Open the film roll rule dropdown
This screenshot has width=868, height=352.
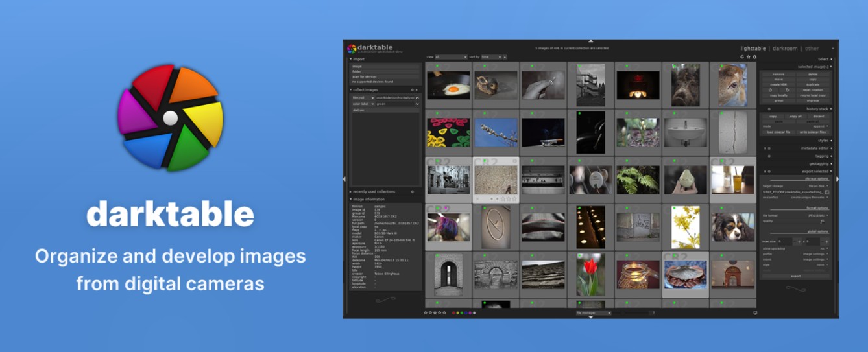point(363,98)
